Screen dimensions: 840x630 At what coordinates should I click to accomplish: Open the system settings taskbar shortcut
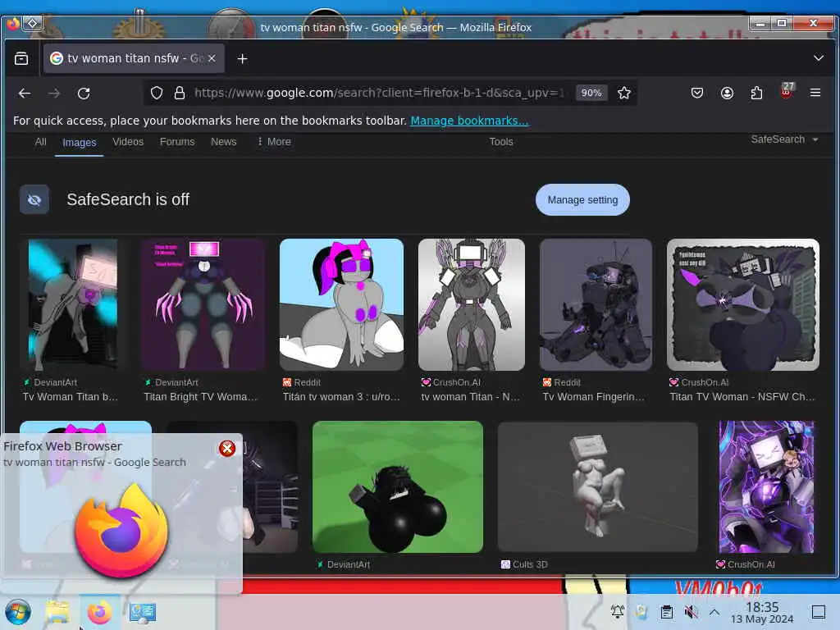(142, 612)
